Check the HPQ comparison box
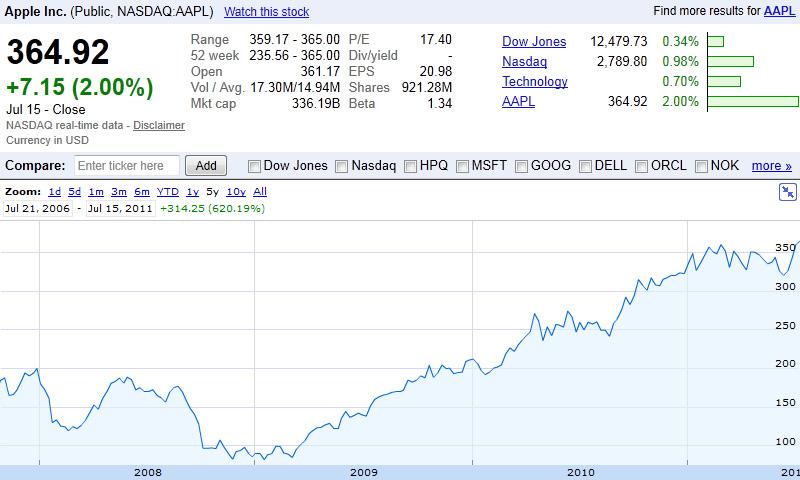The width and height of the screenshot is (800, 480). [410, 166]
